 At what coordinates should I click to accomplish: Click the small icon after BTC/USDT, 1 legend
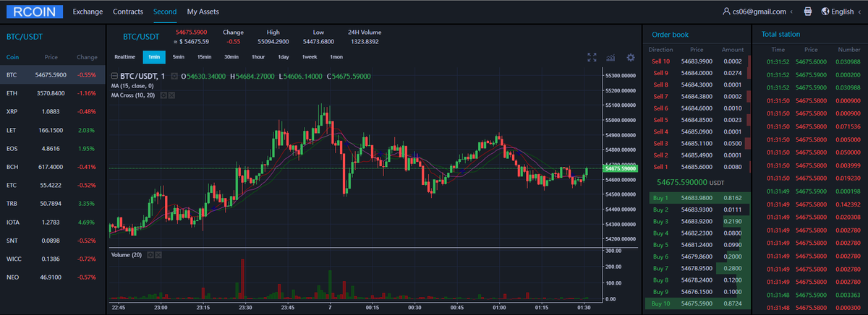[173, 76]
